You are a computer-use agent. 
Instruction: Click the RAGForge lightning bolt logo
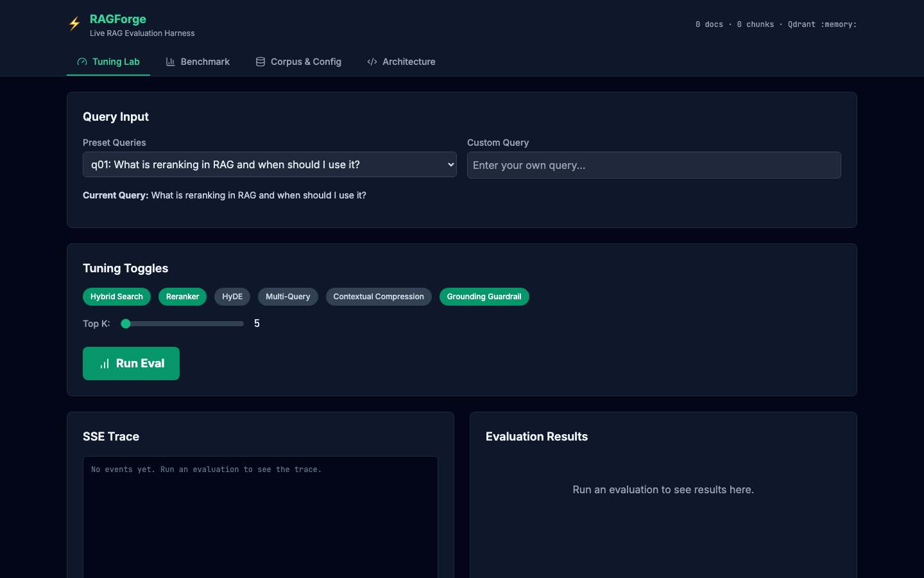(74, 24)
